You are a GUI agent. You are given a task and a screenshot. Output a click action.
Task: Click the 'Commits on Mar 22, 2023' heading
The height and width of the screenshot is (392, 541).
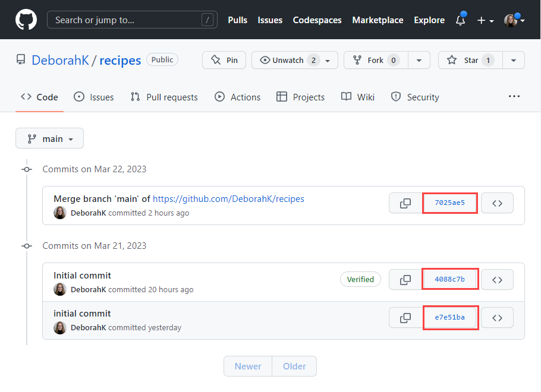(x=94, y=169)
